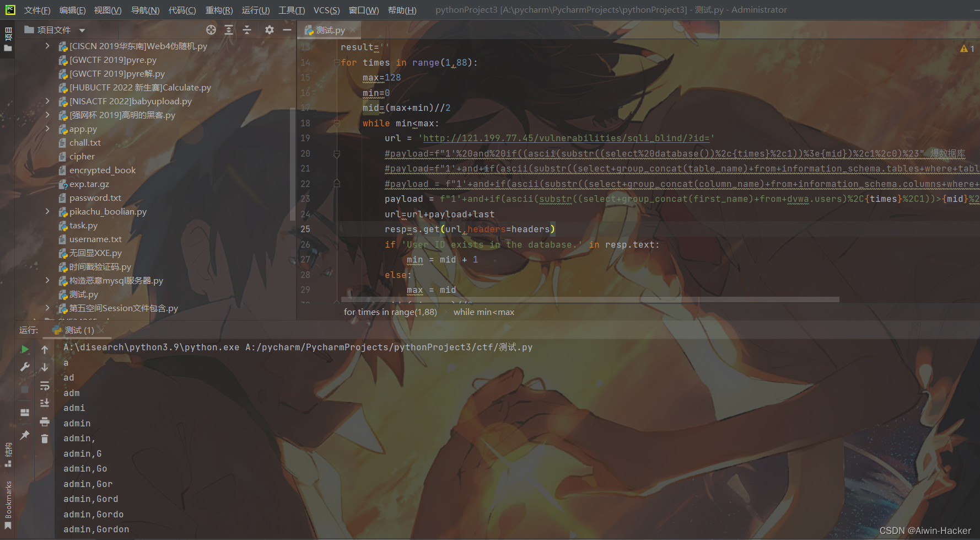Select [GWCTF 2019]pyre.py file

click(x=107, y=60)
